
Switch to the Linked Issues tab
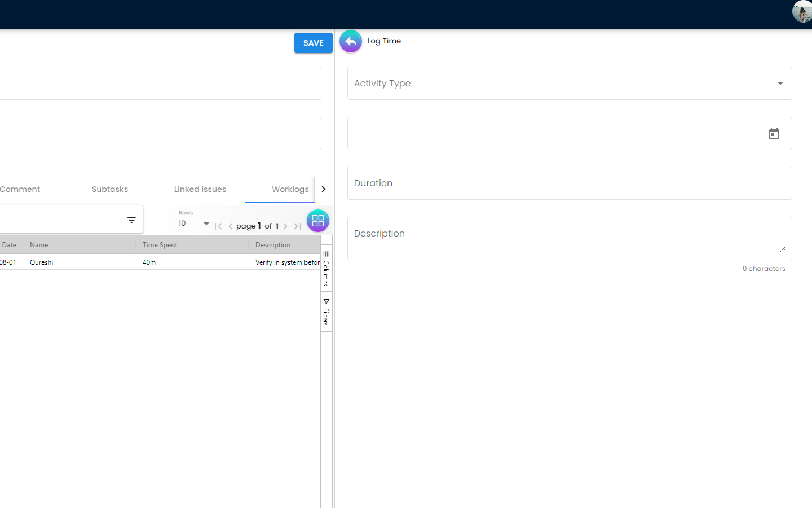click(200, 190)
